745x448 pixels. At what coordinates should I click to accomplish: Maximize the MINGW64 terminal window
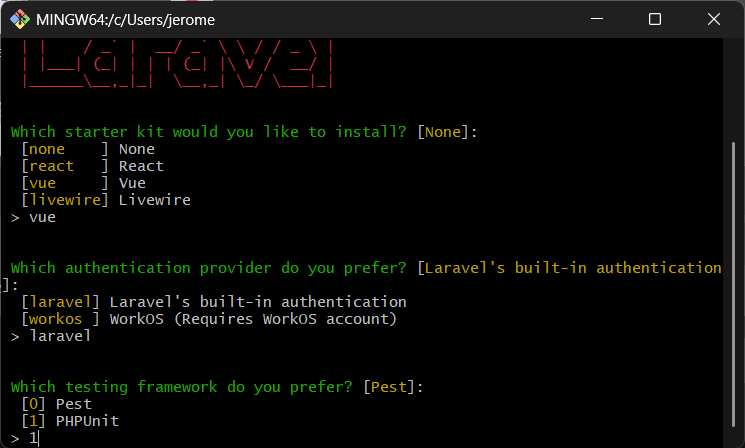coord(655,19)
